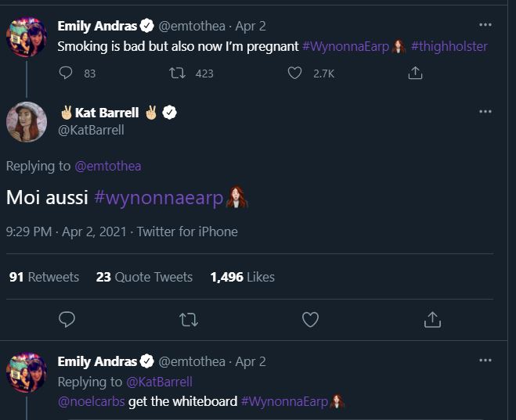The height and width of the screenshot is (420, 516).
Task: Retweet Emily Andras's top tweet
Action: pos(177,74)
